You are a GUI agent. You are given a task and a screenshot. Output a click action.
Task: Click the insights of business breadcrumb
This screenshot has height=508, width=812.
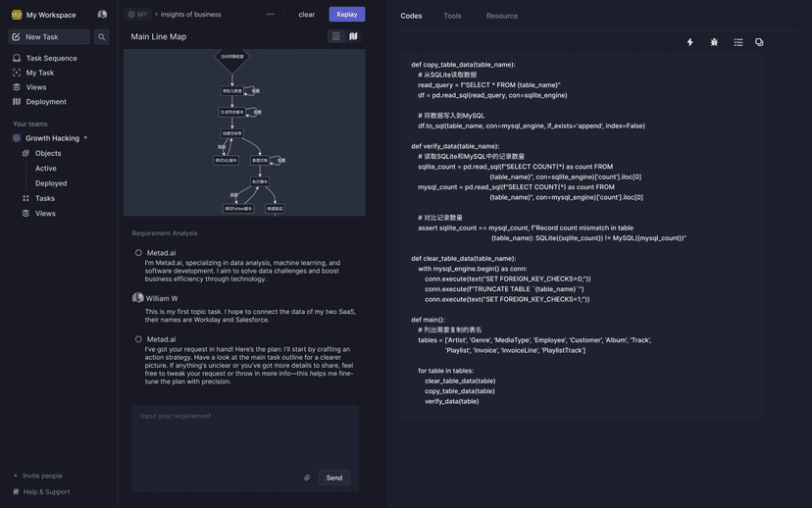(x=190, y=15)
